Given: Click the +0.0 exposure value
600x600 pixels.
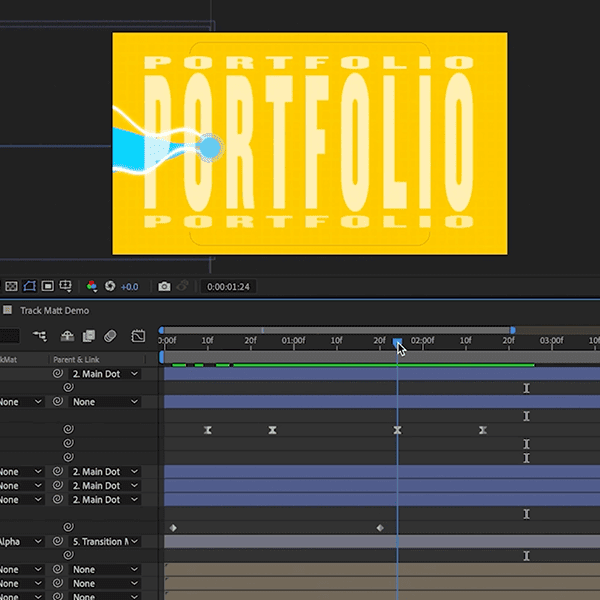Looking at the screenshot, I should [130, 287].
